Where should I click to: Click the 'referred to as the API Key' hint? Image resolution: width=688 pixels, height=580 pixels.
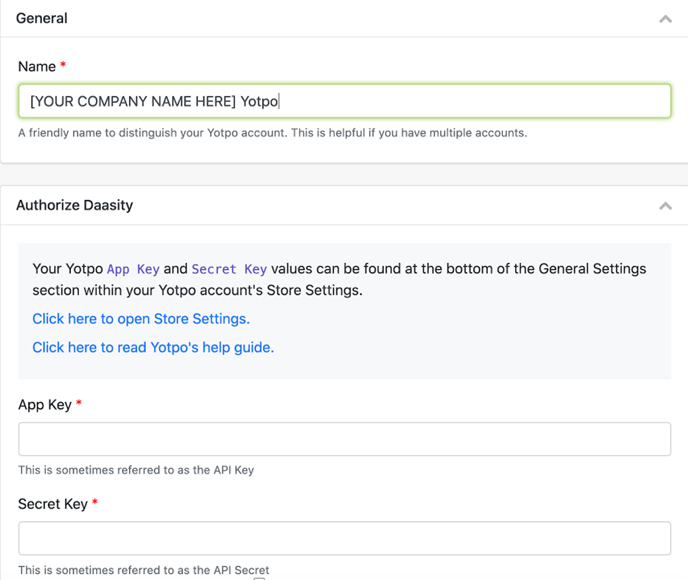tap(136, 470)
